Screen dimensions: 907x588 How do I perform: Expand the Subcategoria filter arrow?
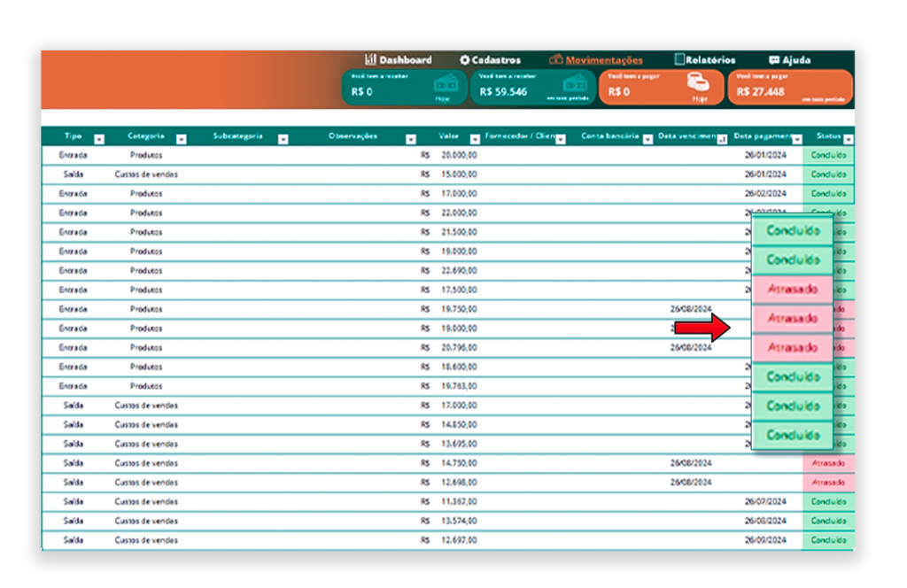[283, 139]
